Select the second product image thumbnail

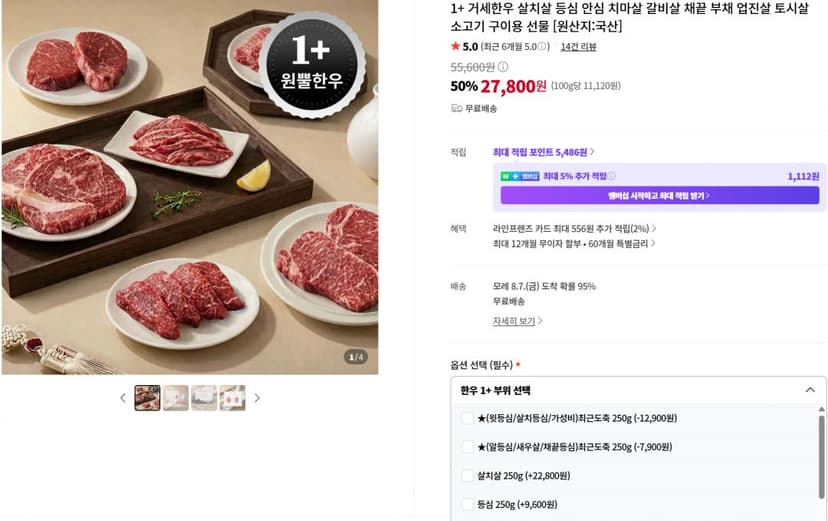[176, 398]
